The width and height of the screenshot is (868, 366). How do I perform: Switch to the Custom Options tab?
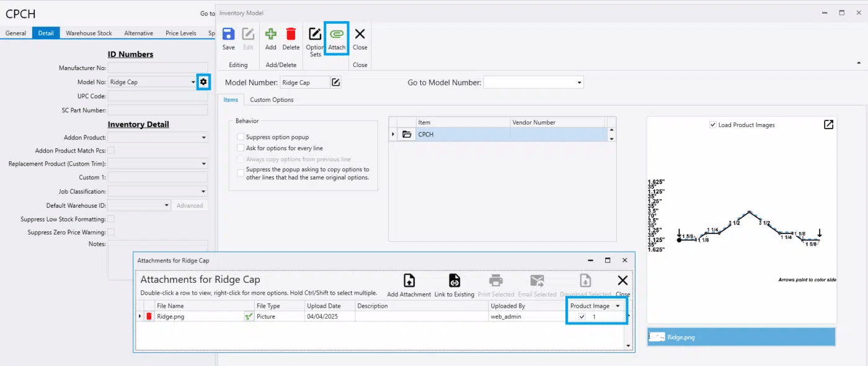point(272,100)
